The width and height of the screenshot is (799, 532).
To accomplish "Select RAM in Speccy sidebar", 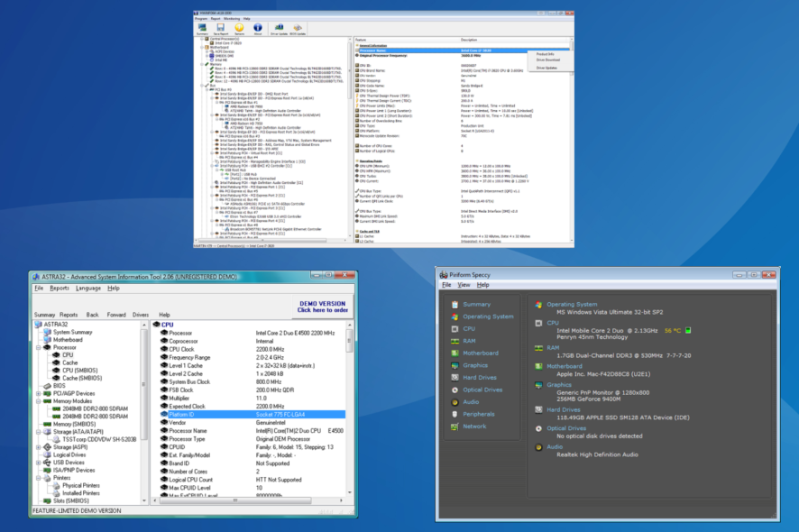I will click(469, 342).
